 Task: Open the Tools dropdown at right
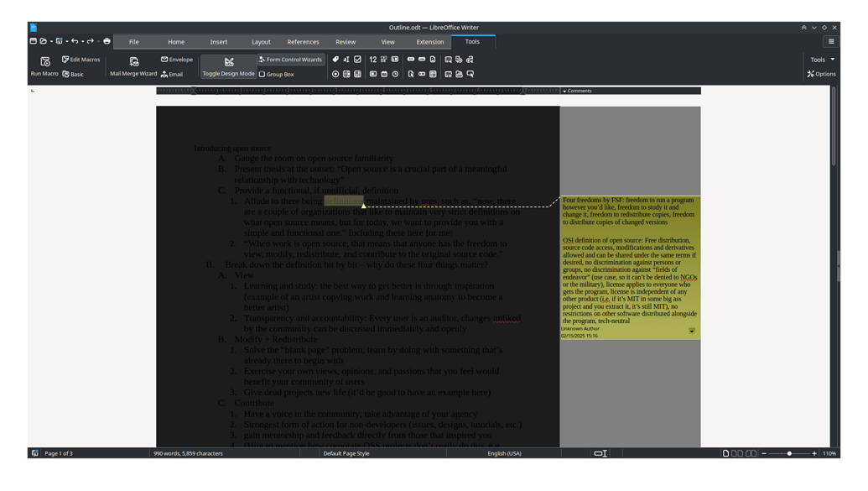coord(822,60)
